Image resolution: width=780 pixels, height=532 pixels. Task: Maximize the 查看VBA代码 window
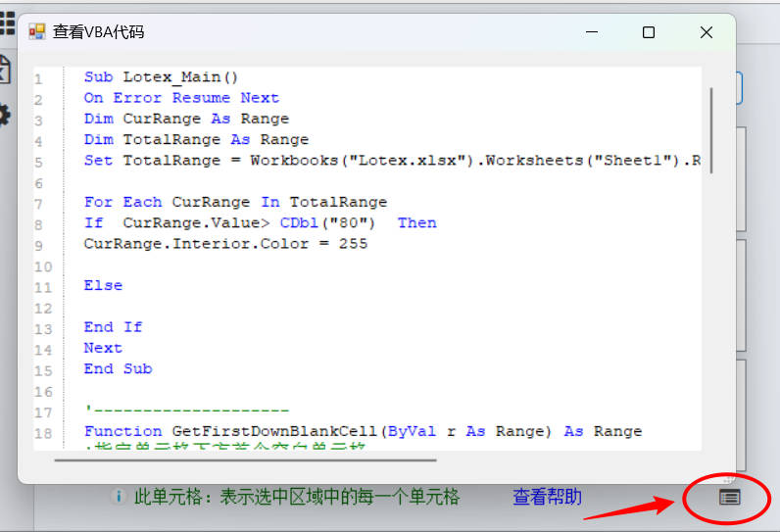pyautogui.click(x=649, y=32)
